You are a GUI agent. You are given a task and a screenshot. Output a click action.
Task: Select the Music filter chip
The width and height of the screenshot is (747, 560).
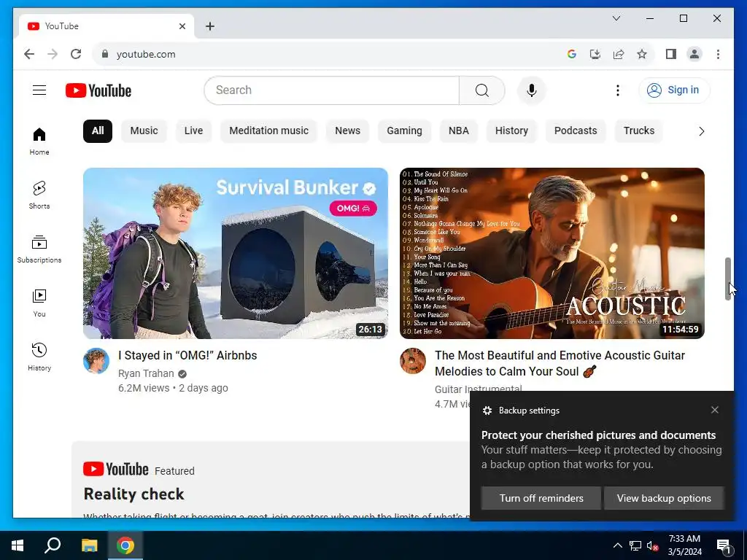tap(144, 131)
